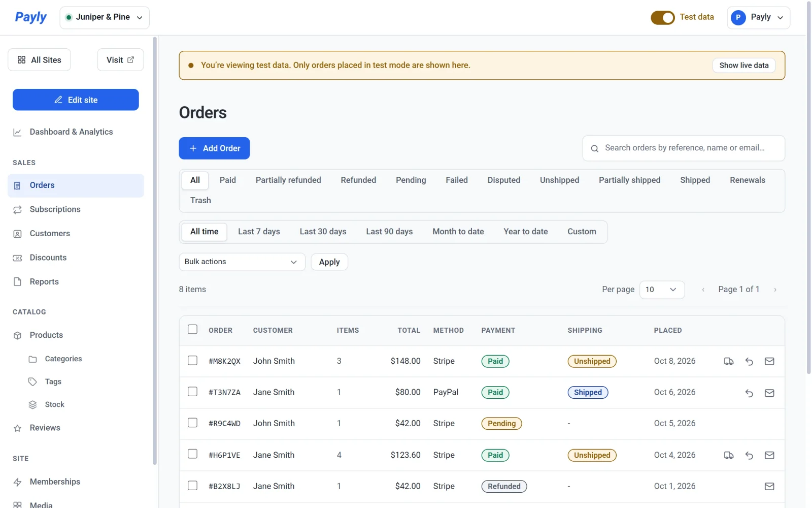
Task: Go to next page arrow
Action: 775,290
